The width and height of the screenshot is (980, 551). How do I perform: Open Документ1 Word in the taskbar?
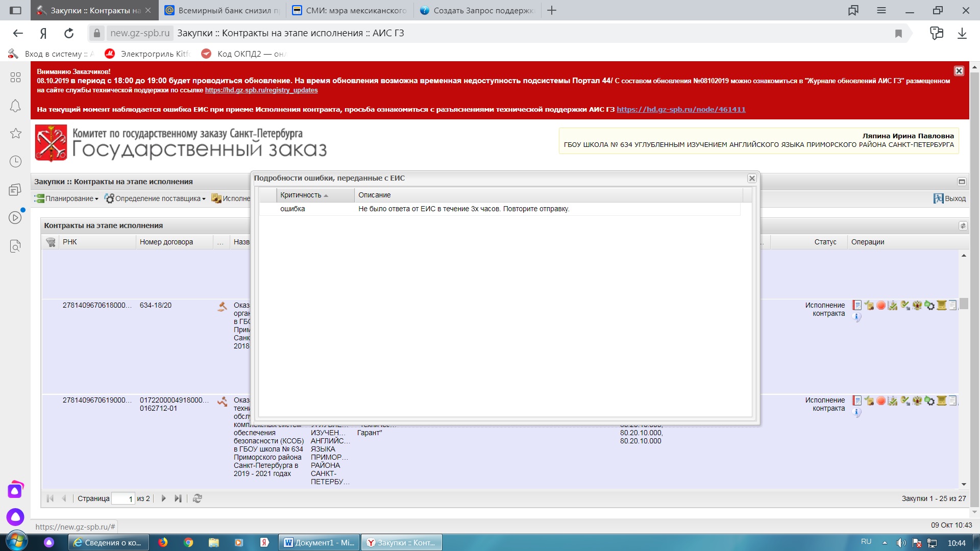tap(319, 542)
